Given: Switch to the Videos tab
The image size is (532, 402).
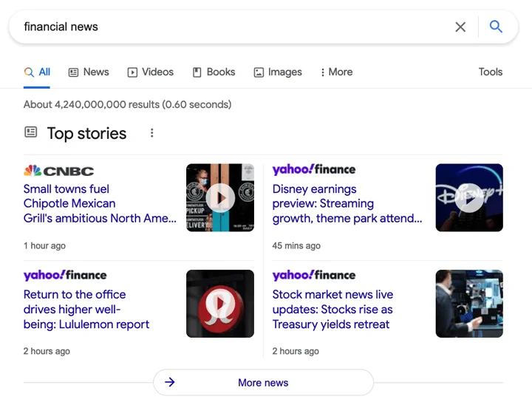Looking at the screenshot, I should point(150,72).
